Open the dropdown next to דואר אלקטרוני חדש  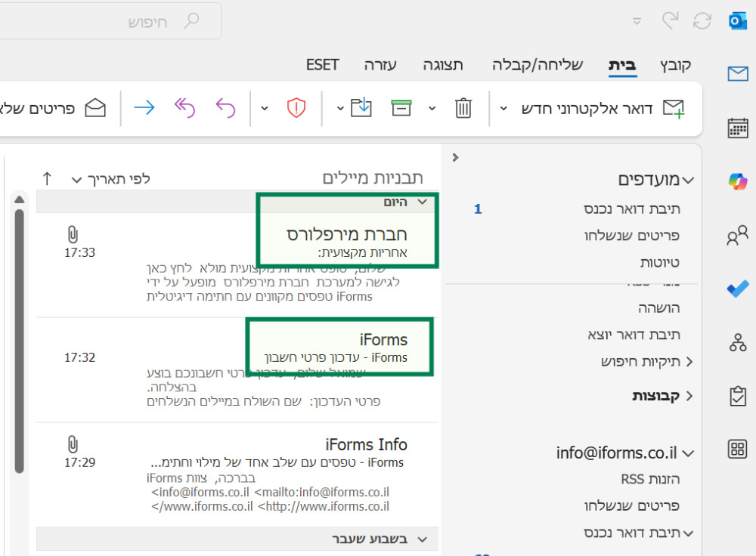(x=503, y=109)
